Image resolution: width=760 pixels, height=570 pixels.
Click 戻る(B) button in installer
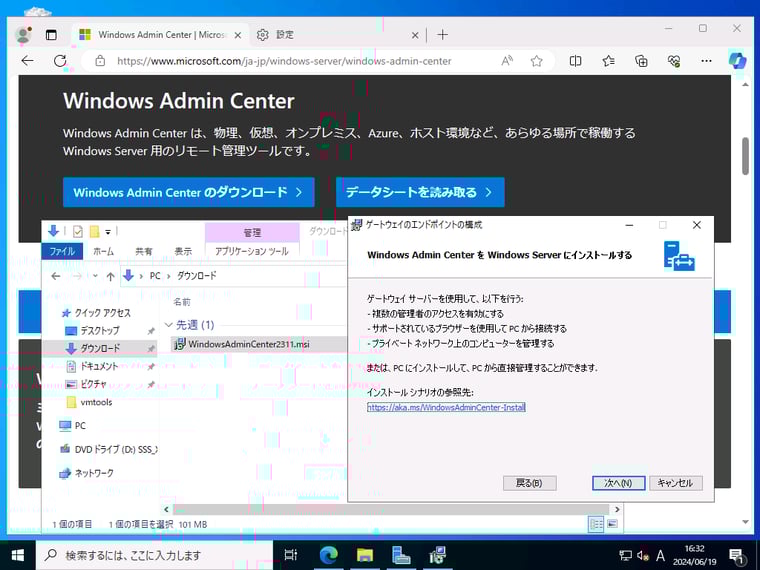pyautogui.click(x=529, y=483)
